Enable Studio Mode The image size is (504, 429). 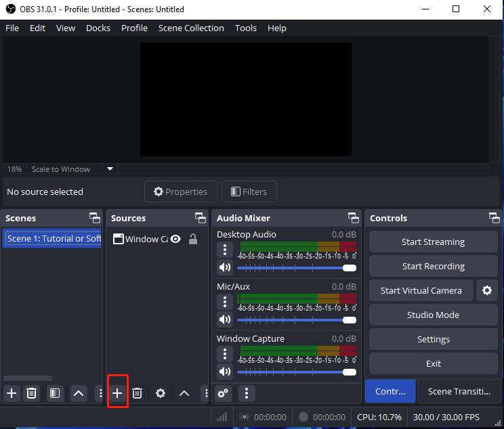click(x=434, y=315)
